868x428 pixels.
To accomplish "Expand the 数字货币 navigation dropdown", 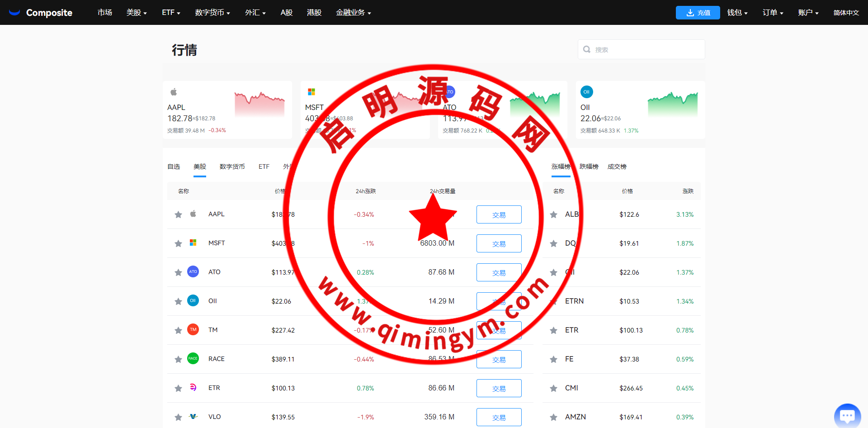I will pyautogui.click(x=212, y=13).
